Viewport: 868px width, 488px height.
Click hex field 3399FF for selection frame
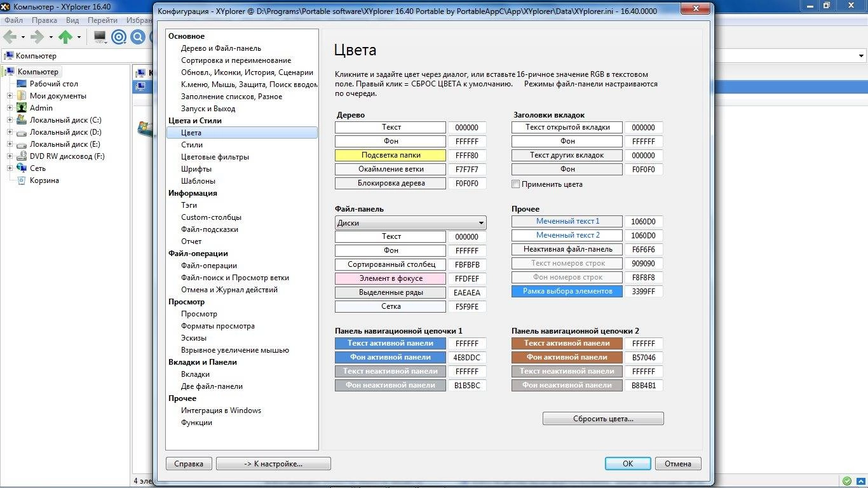click(644, 291)
